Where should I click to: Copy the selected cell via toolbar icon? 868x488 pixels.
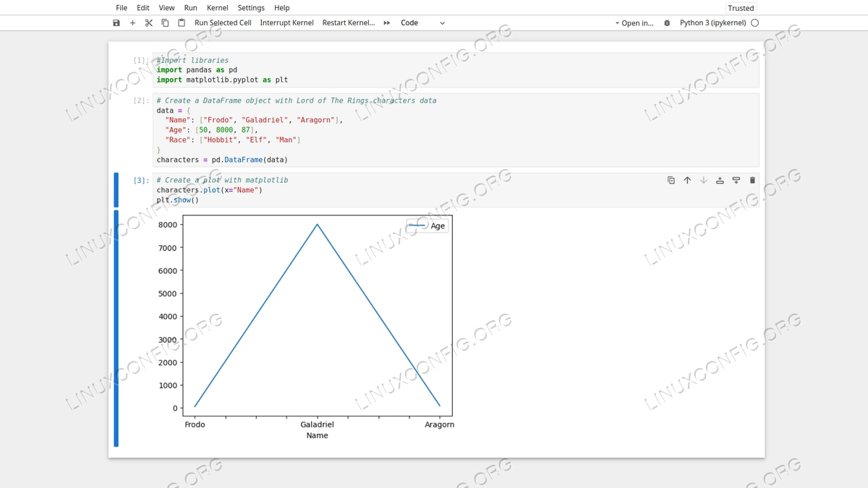(165, 23)
